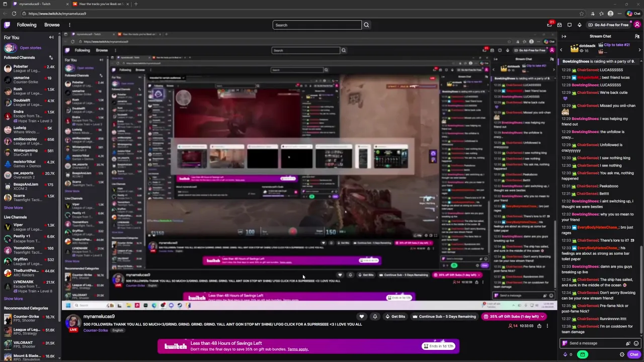Viewport: 644px width, 362px height.
Task: Sort Followed Channels with the sort icon
Action: click(x=51, y=57)
